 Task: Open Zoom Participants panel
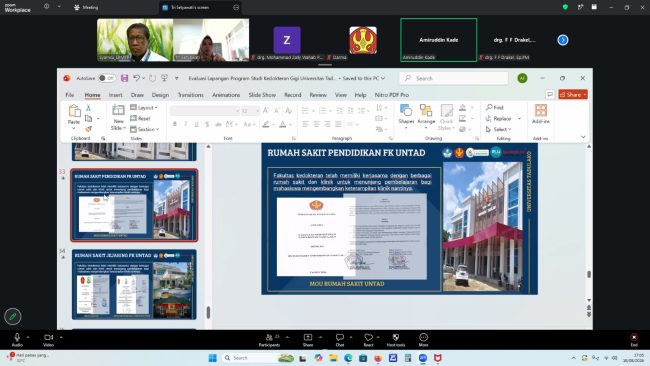click(269, 340)
